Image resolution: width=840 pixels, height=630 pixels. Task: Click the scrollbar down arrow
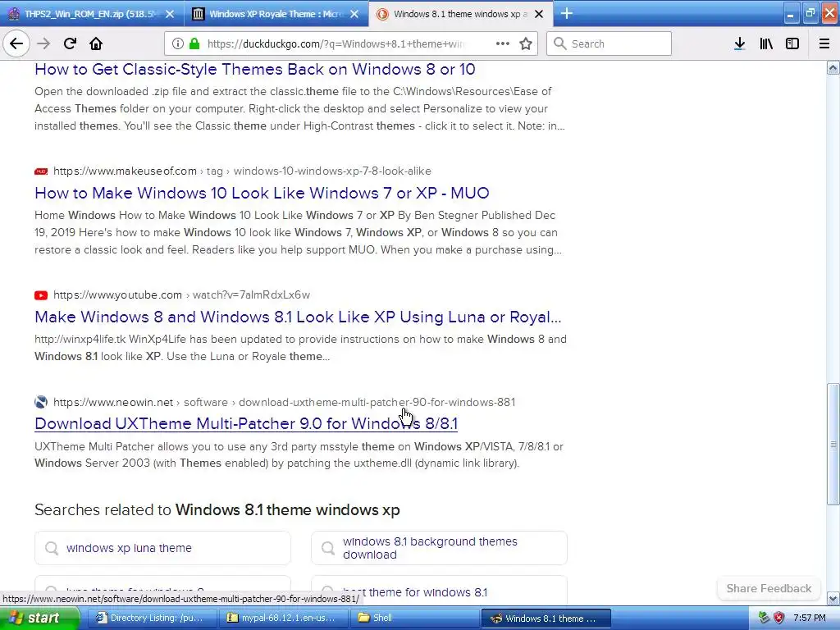click(x=833, y=598)
